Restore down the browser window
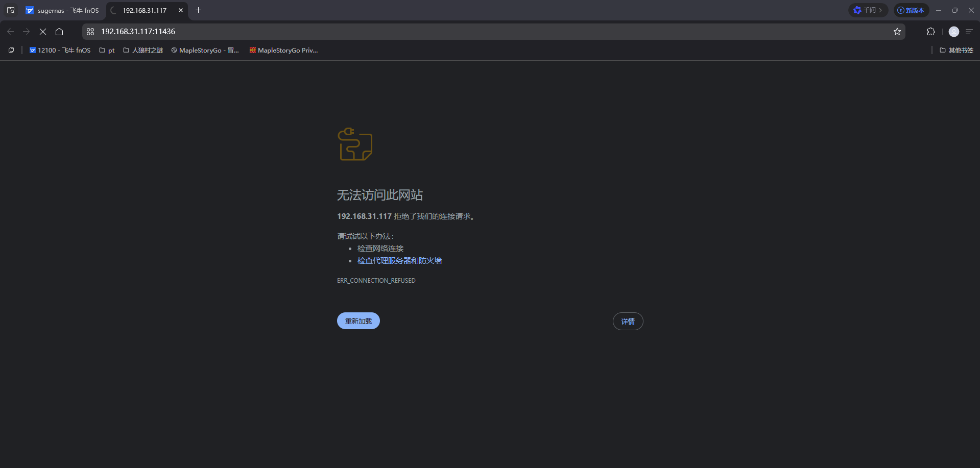 click(955, 10)
